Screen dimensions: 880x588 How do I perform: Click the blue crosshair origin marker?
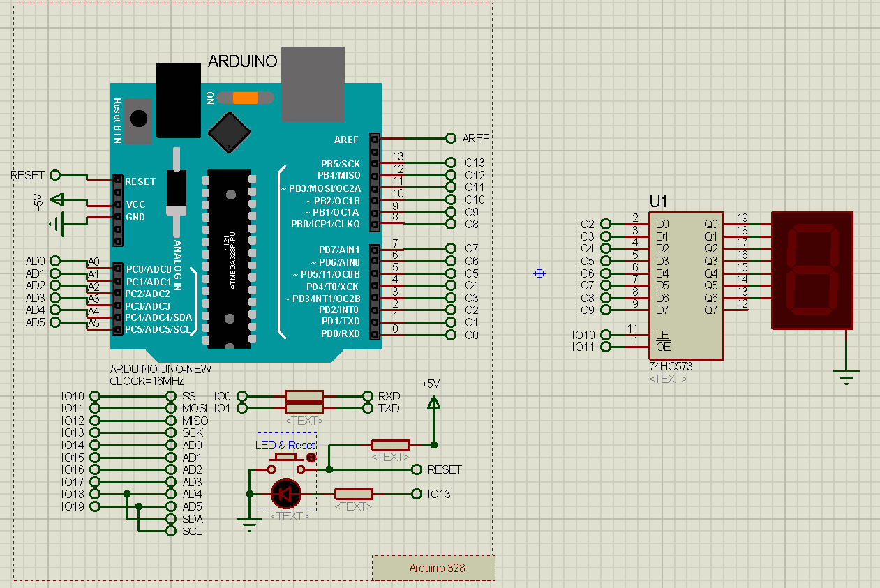coord(539,273)
